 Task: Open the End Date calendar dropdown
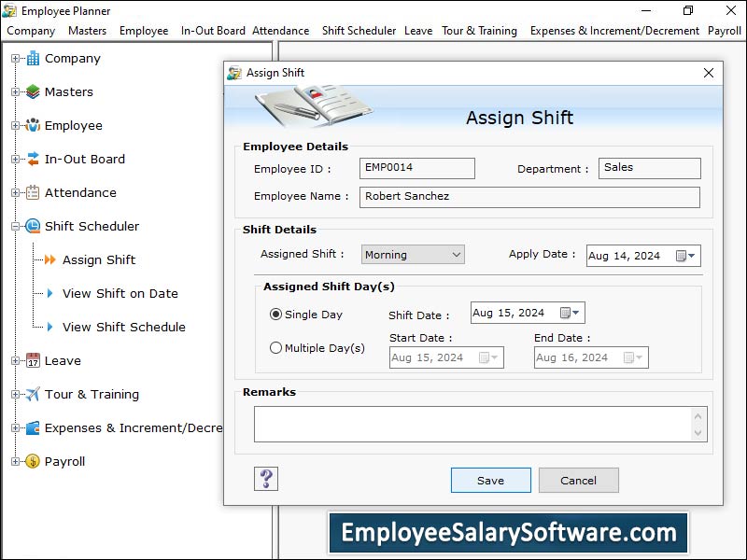(x=633, y=357)
